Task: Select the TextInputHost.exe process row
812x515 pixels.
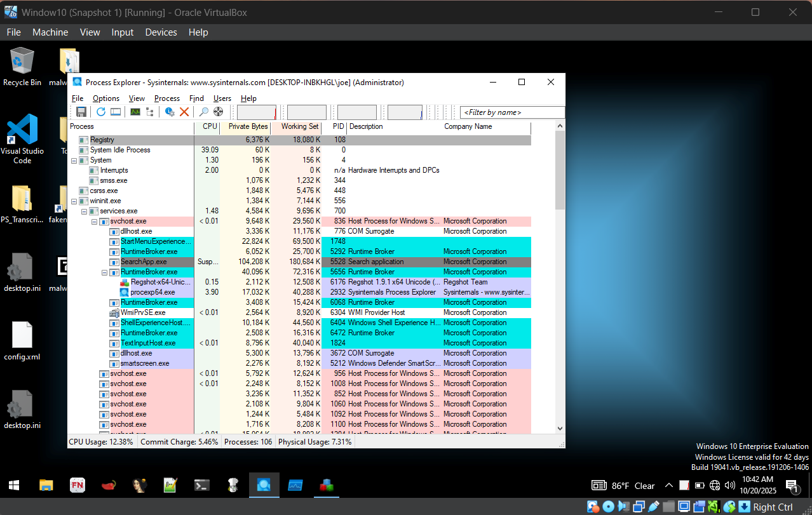Action: (300, 343)
